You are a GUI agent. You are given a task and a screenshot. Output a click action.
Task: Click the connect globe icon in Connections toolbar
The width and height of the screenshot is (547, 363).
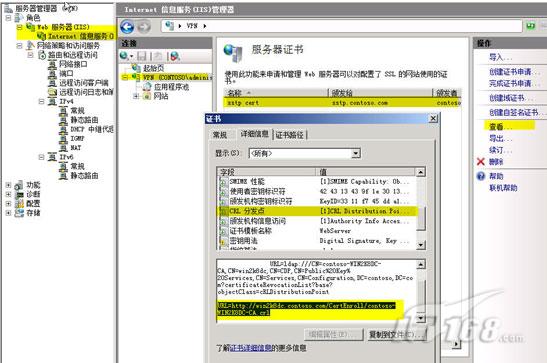tap(124, 56)
